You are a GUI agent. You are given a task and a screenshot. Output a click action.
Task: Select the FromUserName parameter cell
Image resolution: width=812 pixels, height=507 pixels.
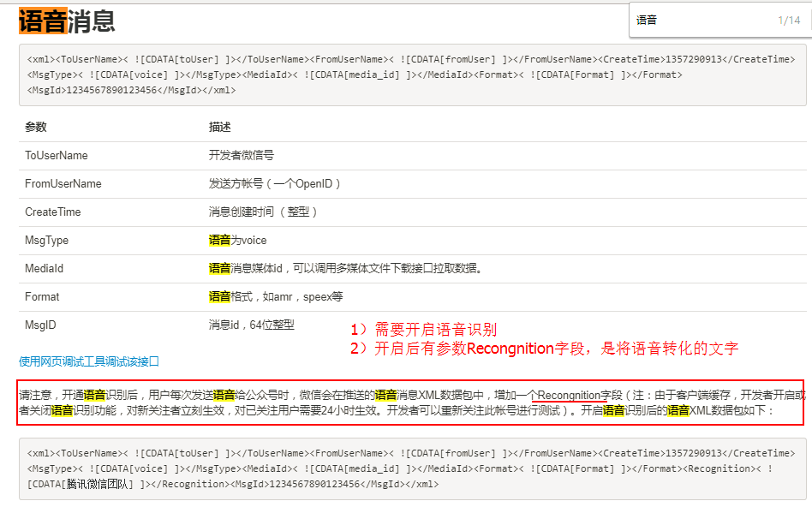(63, 184)
